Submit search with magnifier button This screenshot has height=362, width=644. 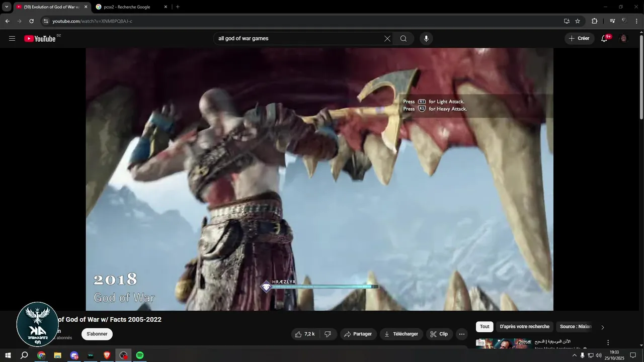tap(404, 39)
